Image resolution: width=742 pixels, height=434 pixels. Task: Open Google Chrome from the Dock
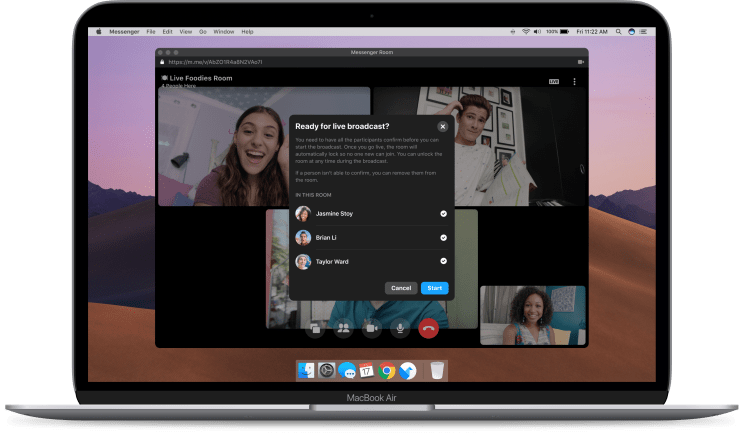click(x=387, y=371)
